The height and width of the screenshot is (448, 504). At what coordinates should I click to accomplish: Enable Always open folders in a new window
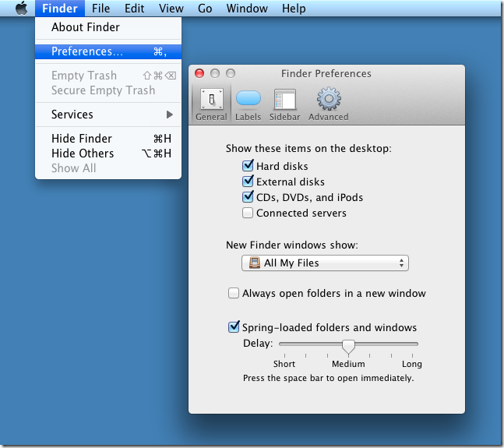234,293
